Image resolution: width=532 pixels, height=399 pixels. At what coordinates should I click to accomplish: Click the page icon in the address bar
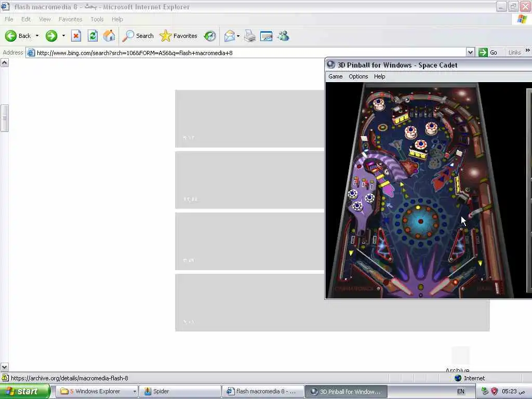pos(31,52)
